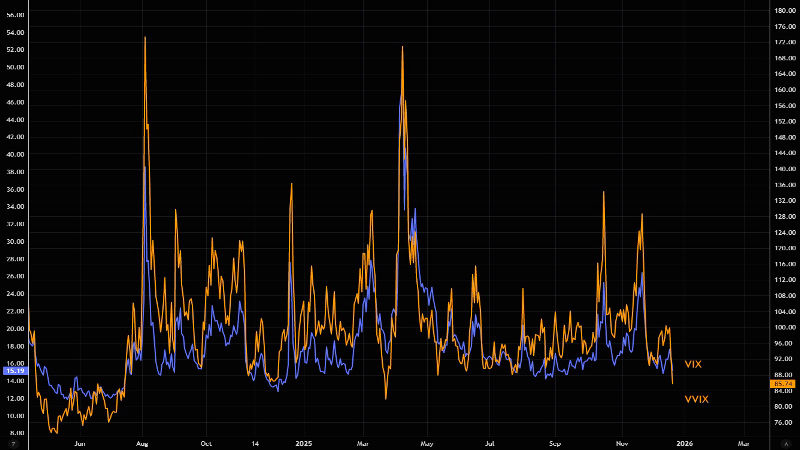Click the TradingView logo in bottom-left corner
Image resolution: width=800 pixels, height=450 pixels.
(13, 441)
